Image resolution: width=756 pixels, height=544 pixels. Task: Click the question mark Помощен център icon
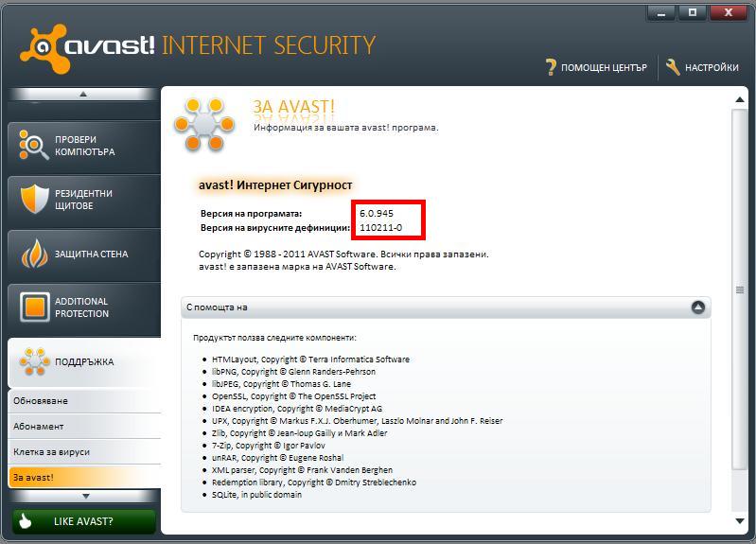551,67
